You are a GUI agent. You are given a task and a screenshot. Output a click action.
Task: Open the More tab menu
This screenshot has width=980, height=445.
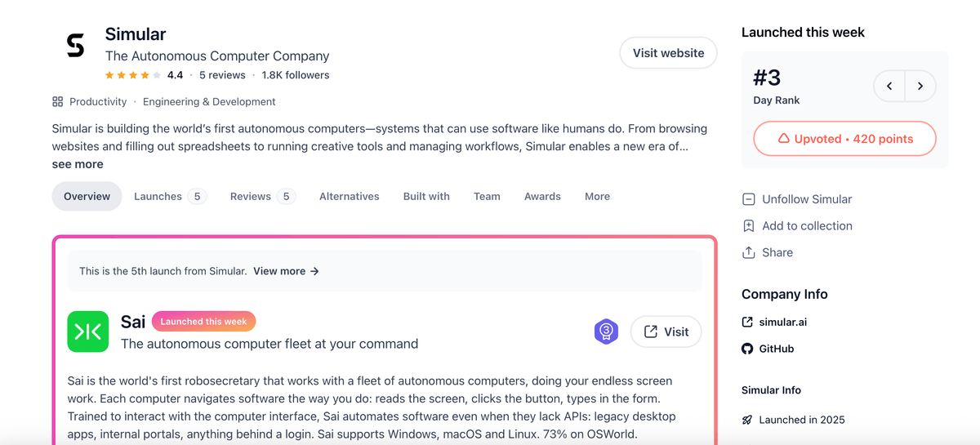click(x=597, y=196)
